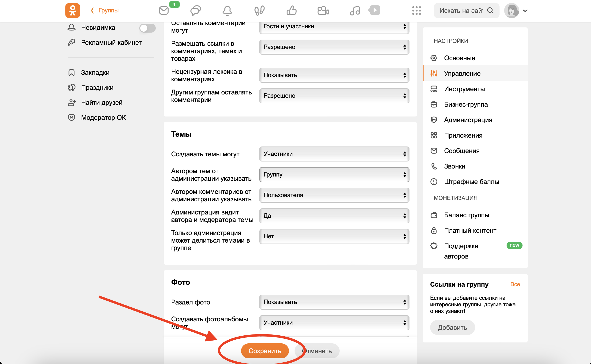Expand the profile avatar menu arrow
This screenshot has width=591, height=364.
[x=525, y=11]
